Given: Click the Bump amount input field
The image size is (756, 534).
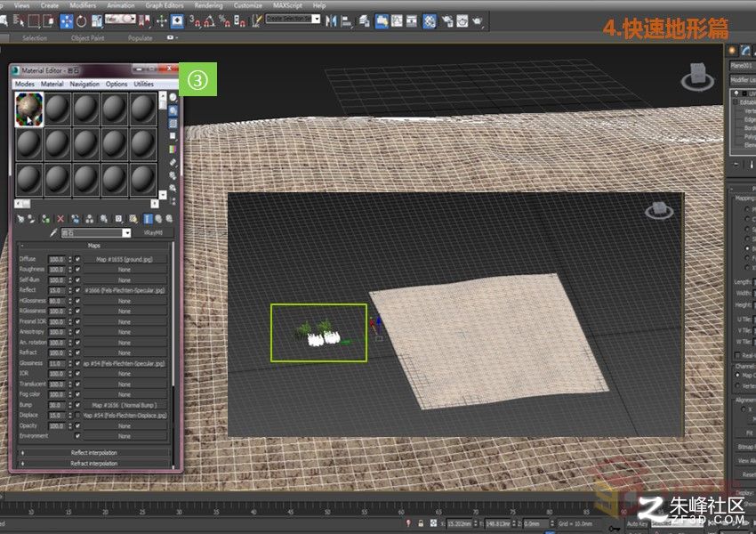Looking at the screenshot, I should click(x=57, y=405).
